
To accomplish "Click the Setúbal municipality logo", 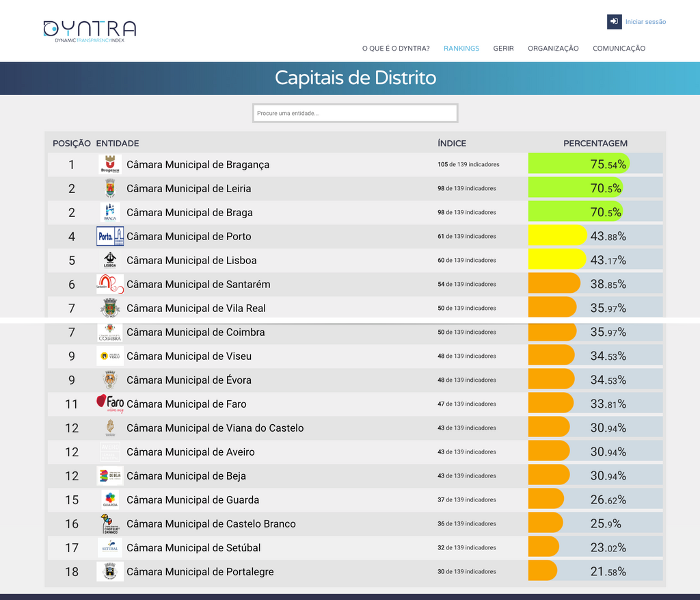I will click(110, 548).
